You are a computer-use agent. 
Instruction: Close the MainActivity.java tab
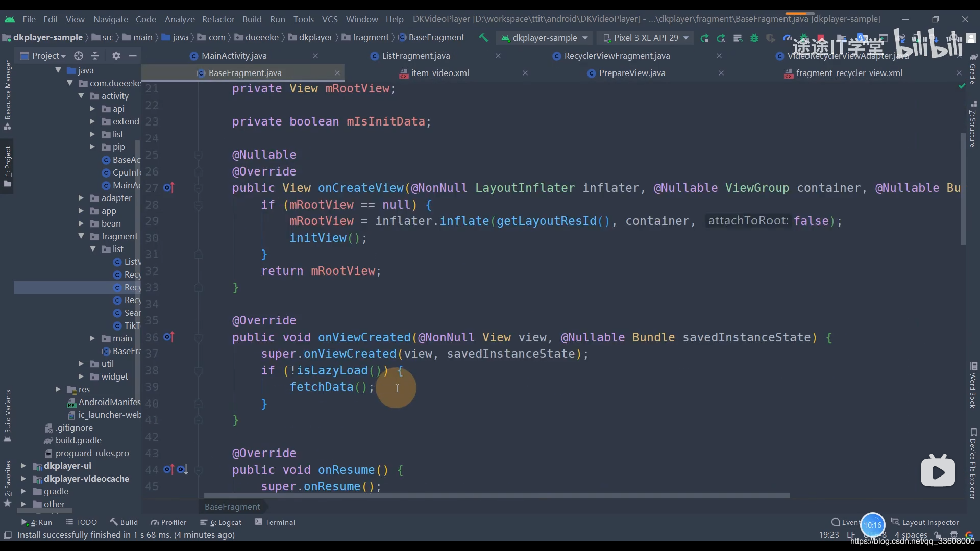pyautogui.click(x=315, y=56)
